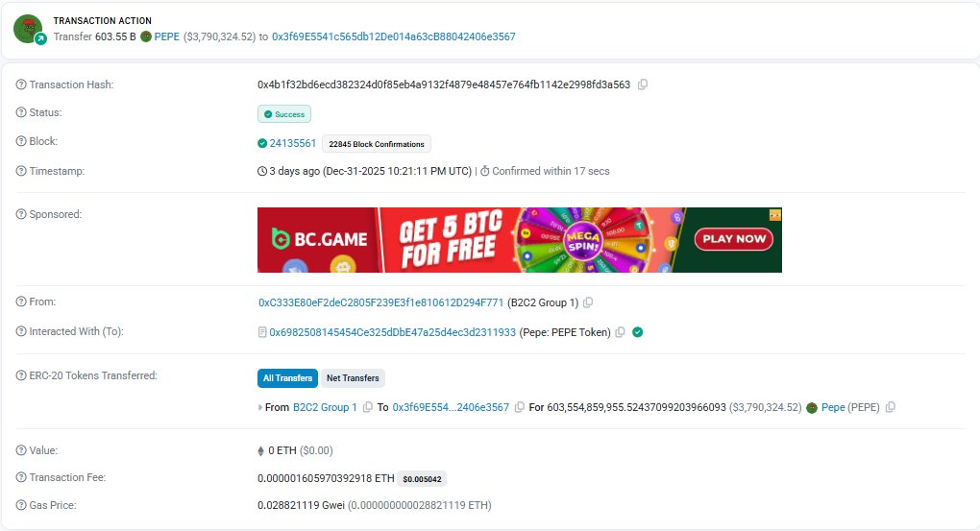Open From address 0xC333E80eF2deC2805F239E3f1e810612D294F771
The image size is (980, 531).
pos(381,302)
